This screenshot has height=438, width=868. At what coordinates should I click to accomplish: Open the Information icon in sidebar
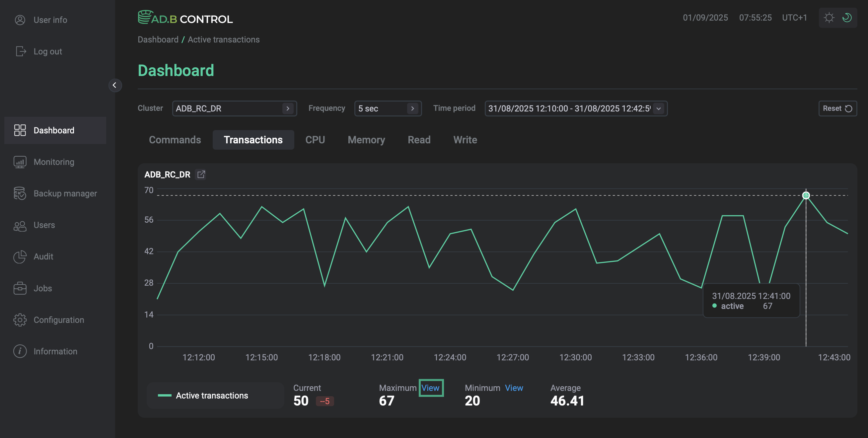pyautogui.click(x=20, y=351)
